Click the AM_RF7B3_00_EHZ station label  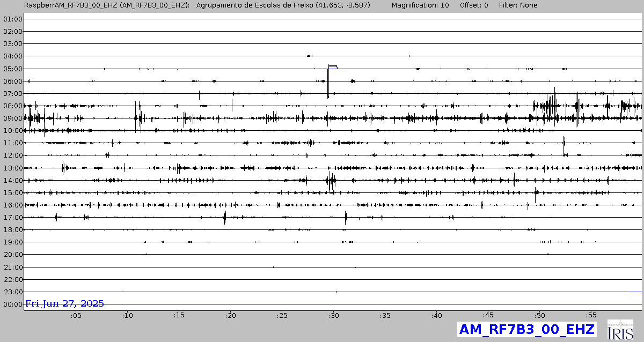[x=526, y=329]
